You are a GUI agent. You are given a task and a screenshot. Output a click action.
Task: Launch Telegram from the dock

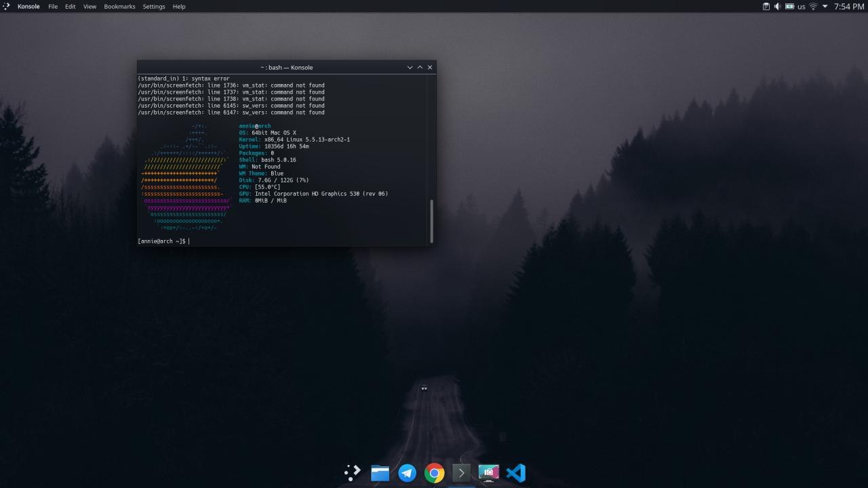pyautogui.click(x=407, y=472)
